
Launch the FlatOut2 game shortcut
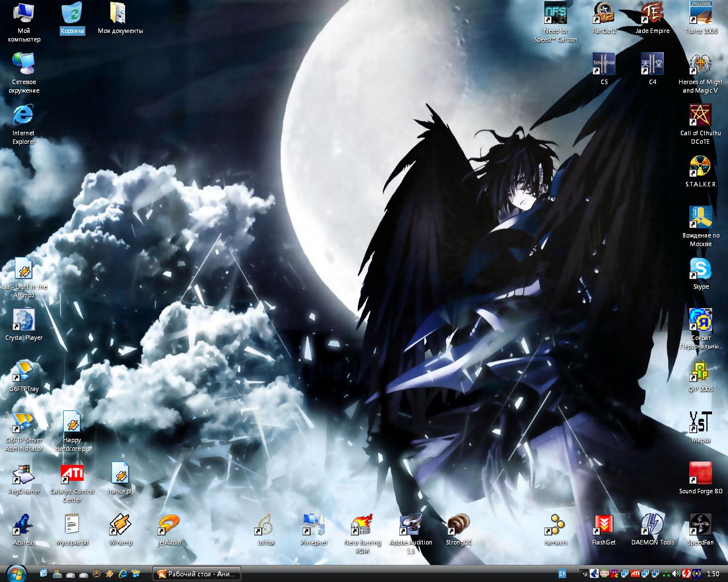coord(604,19)
